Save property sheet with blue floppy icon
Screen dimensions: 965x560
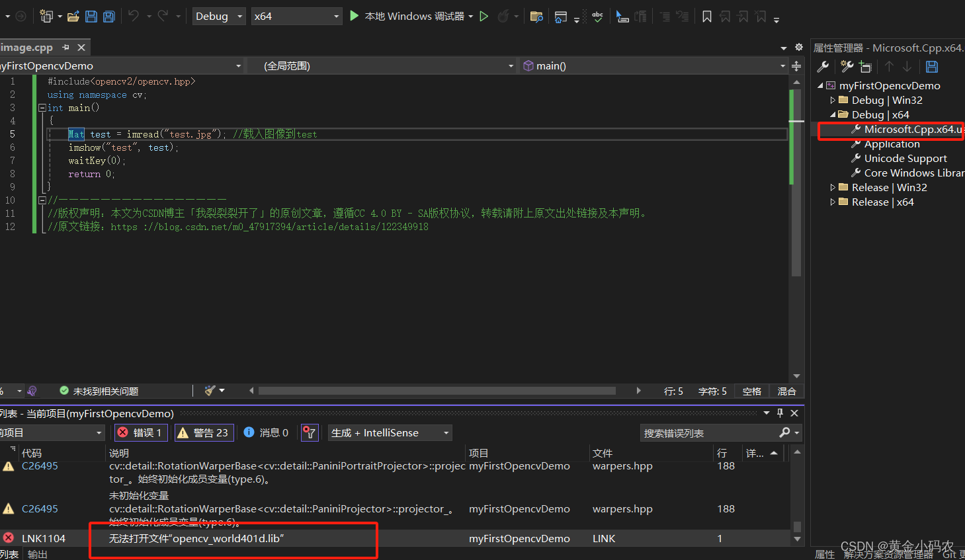click(931, 66)
